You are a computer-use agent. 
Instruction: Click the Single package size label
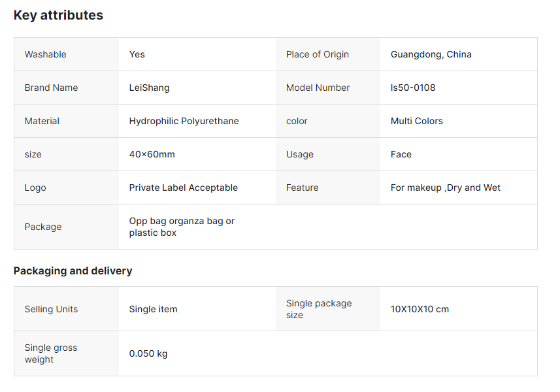[318, 309]
